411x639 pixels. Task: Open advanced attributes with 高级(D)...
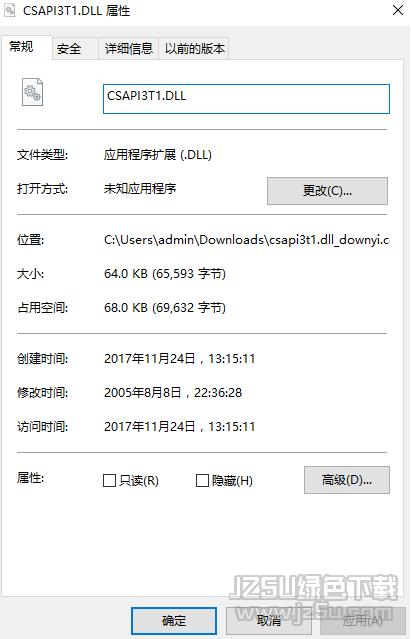(347, 480)
